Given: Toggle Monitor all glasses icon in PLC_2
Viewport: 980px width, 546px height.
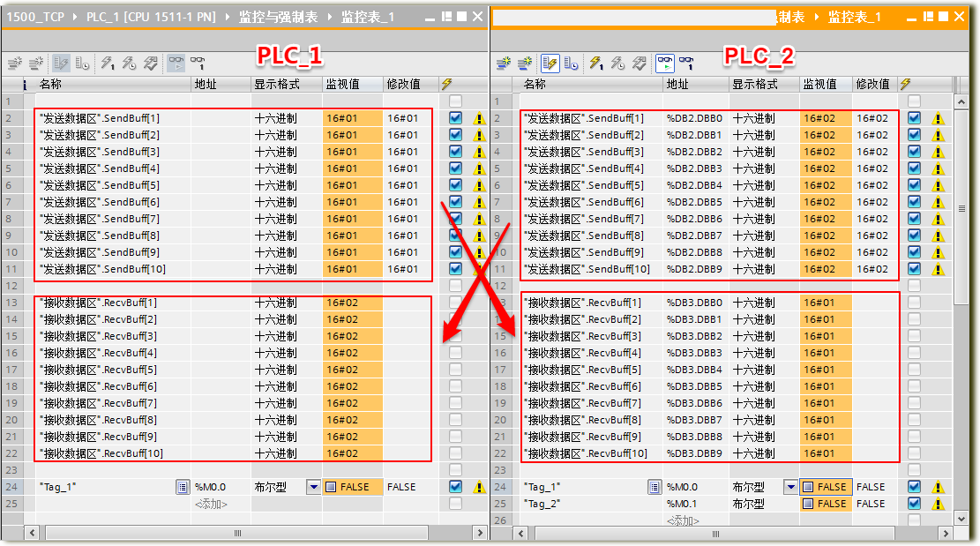Looking at the screenshot, I should tap(665, 63).
